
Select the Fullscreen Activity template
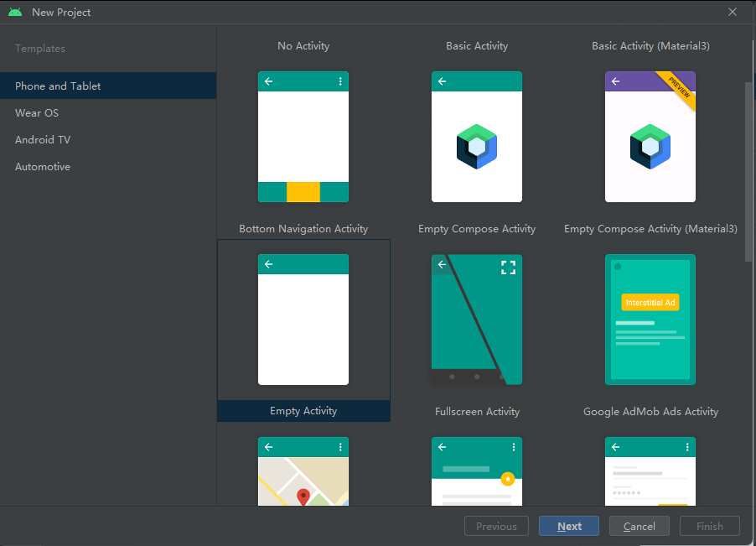click(477, 320)
